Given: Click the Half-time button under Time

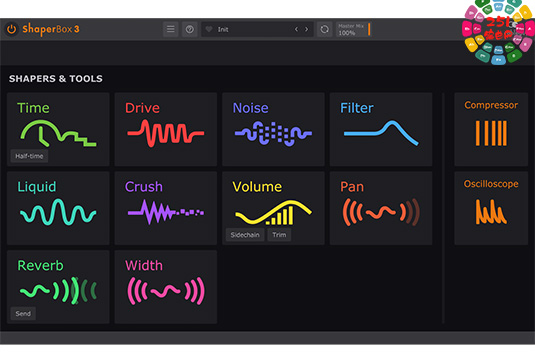Looking at the screenshot, I should pyautogui.click(x=29, y=156).
